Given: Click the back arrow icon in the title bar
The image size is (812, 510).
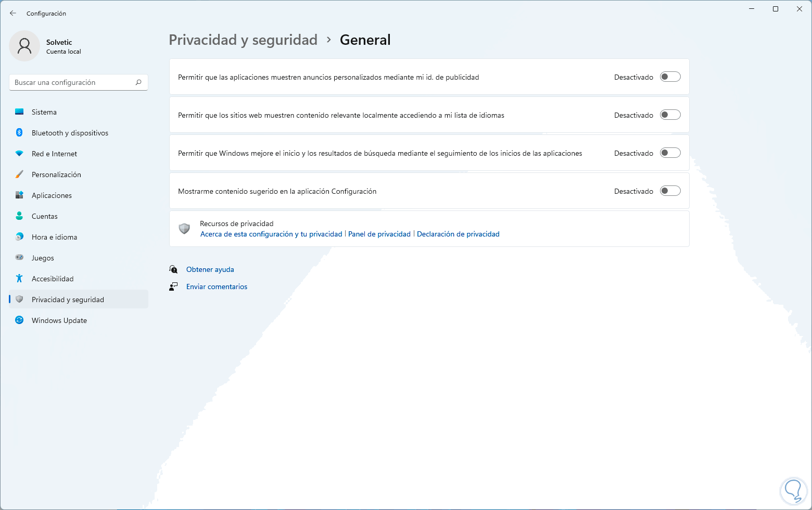Looking at the screenshot, I should pos(13,14).
